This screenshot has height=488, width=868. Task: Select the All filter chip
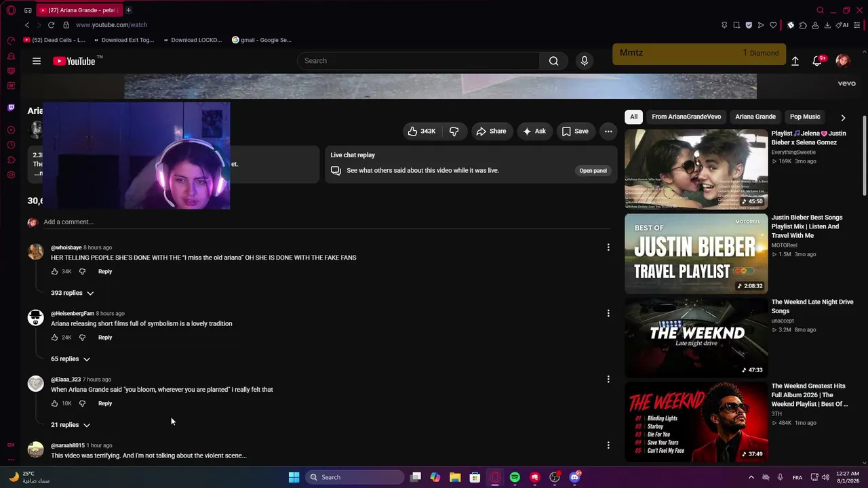point(633,117)
